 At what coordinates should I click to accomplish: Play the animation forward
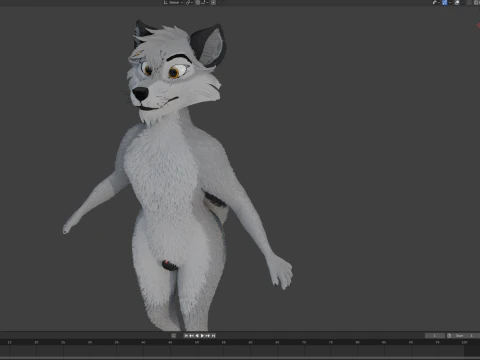[202, 335]
